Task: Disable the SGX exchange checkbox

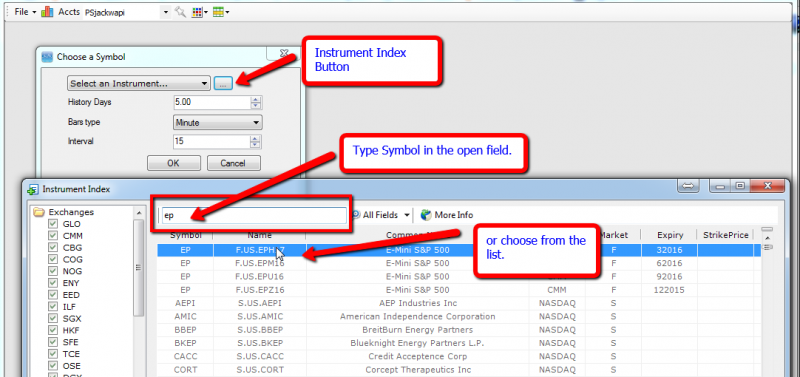Action: [53, 319]
